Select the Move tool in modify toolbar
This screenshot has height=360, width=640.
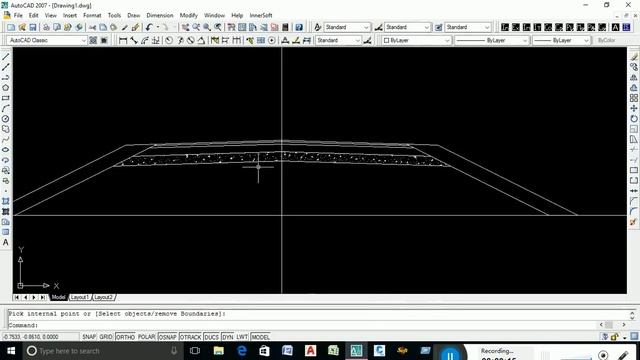[633, 109]
